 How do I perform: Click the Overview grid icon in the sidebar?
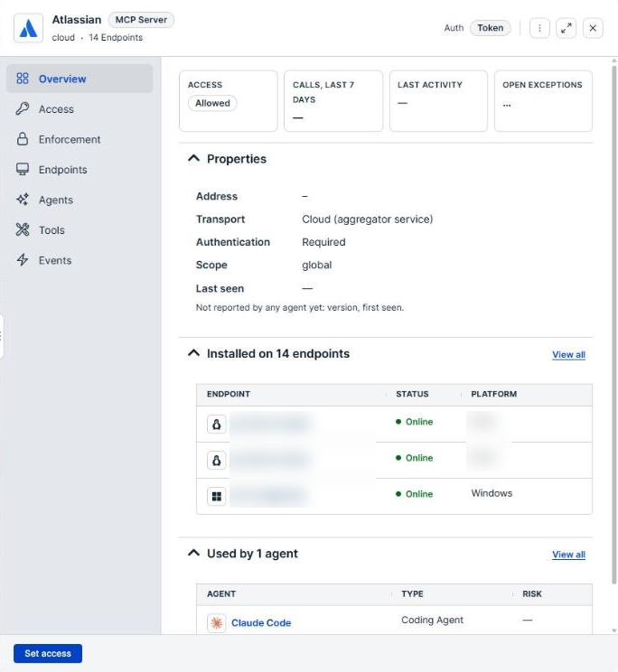pyautogui.click(x=23, y=79)
